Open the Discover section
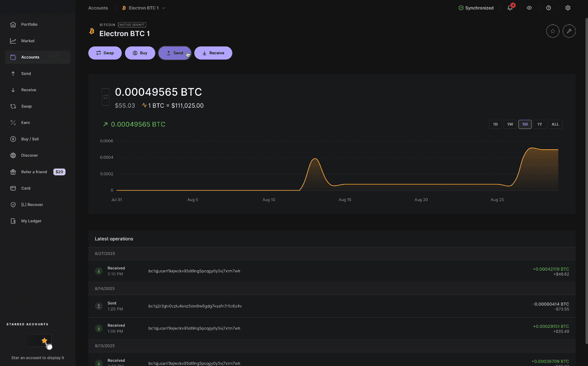The image size is (588, 366). pos(37,155)
